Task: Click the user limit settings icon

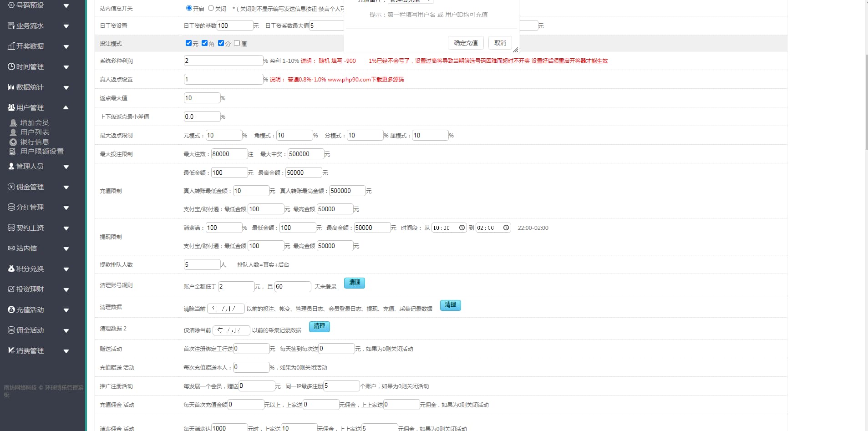Action: [13, 152]
